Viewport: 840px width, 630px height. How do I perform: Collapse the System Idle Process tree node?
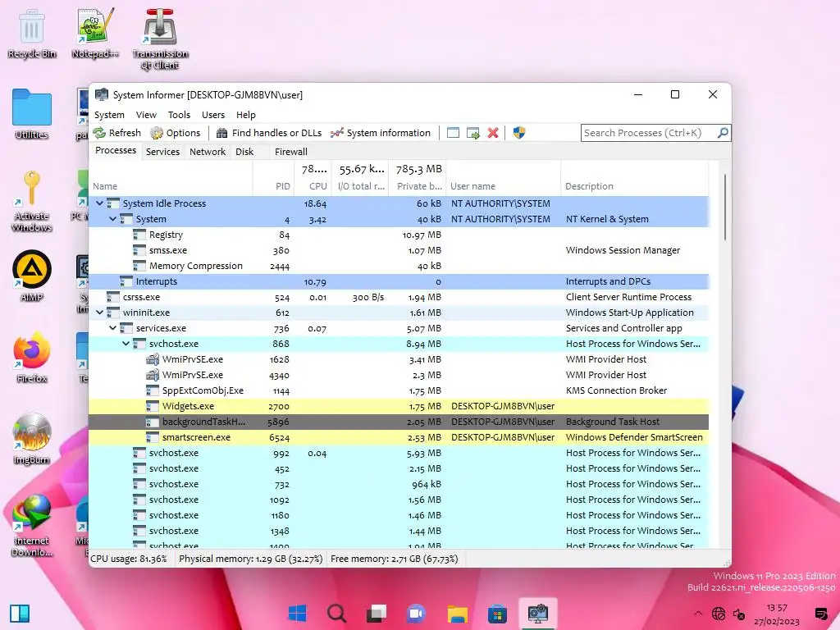click(x=99, y=203)
